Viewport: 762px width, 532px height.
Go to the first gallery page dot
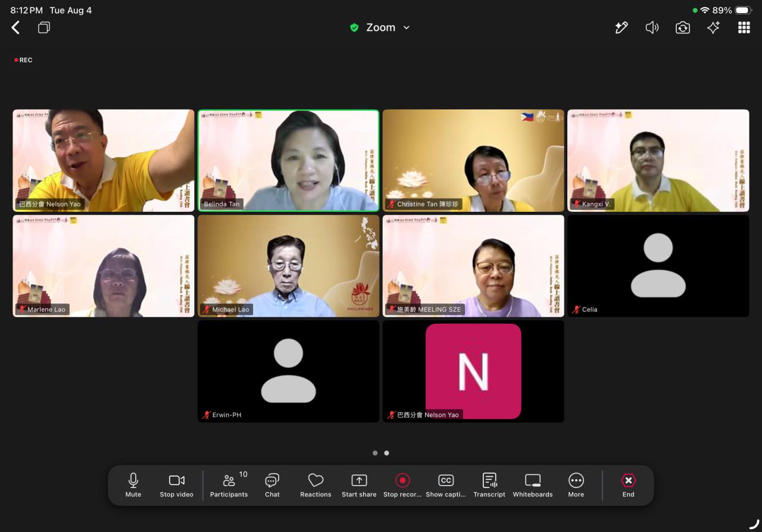click(375, 453)
